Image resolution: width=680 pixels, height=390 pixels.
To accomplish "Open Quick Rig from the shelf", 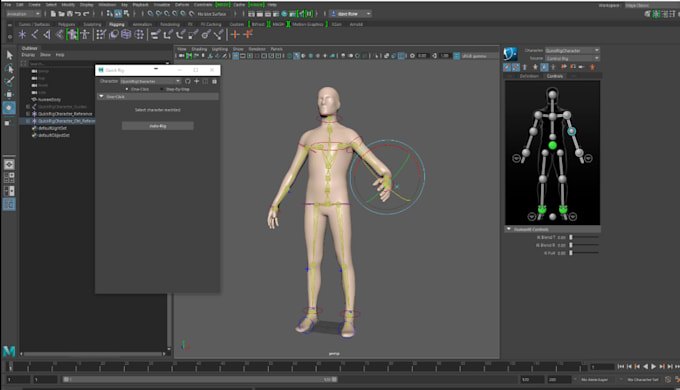I will [72, 34].
